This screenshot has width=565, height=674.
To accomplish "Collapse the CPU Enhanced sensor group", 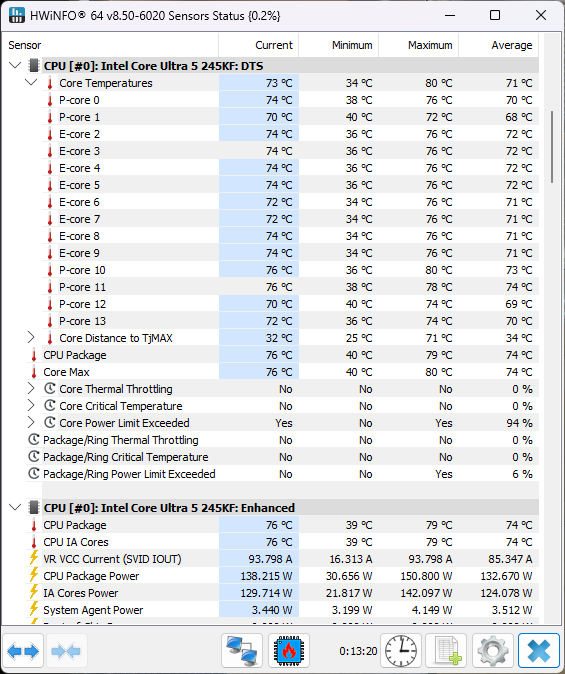I will tap(15, 508).
